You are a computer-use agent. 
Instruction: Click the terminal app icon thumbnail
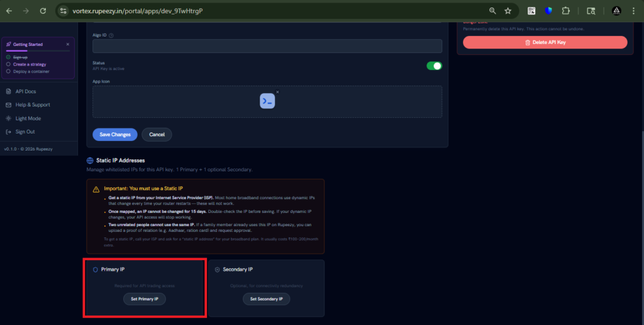[x=267, y=101]
